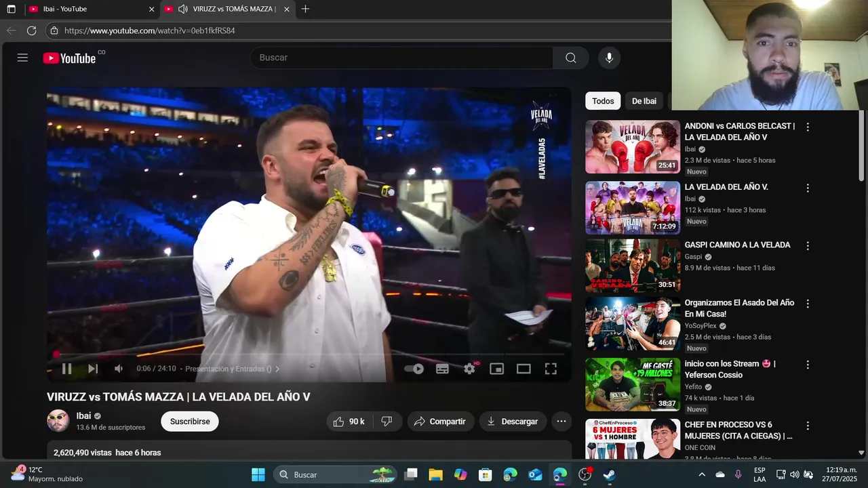Click the search magnifier button
The height and width of the screenshot is (488, 868).
coord(571,58)
